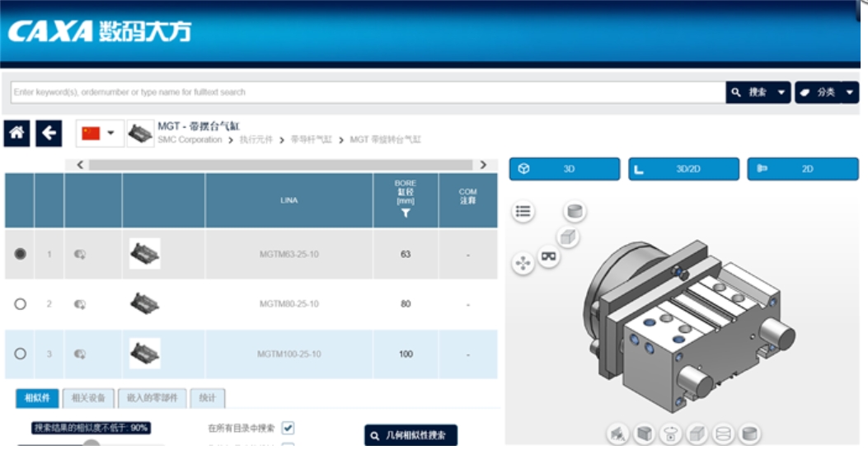
Task: Switch to the 2D view button
Action: 803,169
